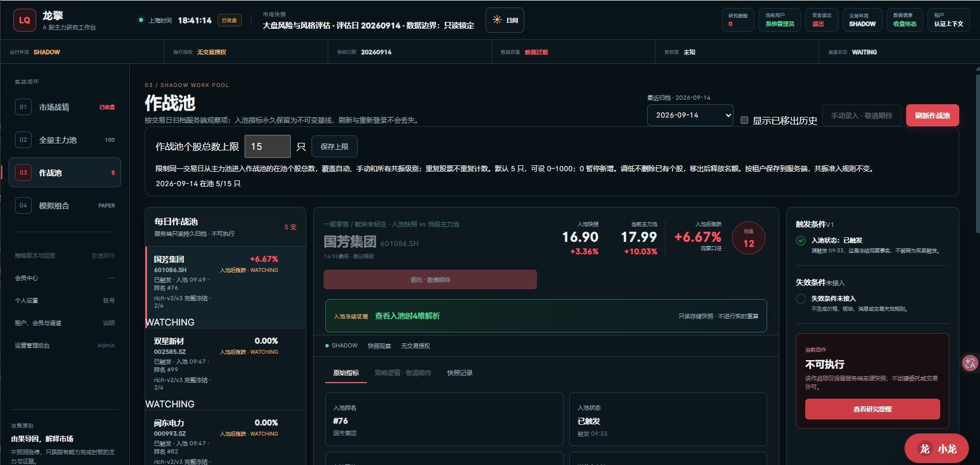Viewport: 980px width, 465px height.
Task: Open 全量主力池 in the sidebar
Action: [65, 140]
